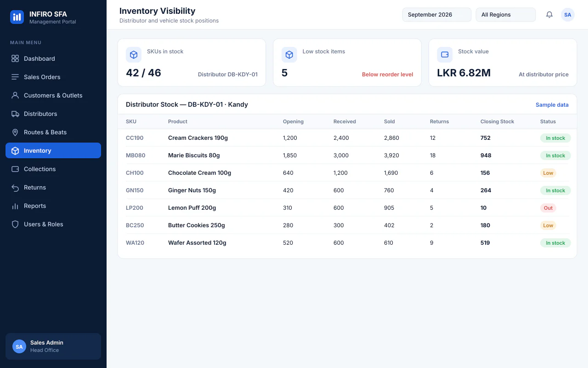588x368 pixels.
Task: Click the Sales Orders list icon
Action: [x=15, y=77]
